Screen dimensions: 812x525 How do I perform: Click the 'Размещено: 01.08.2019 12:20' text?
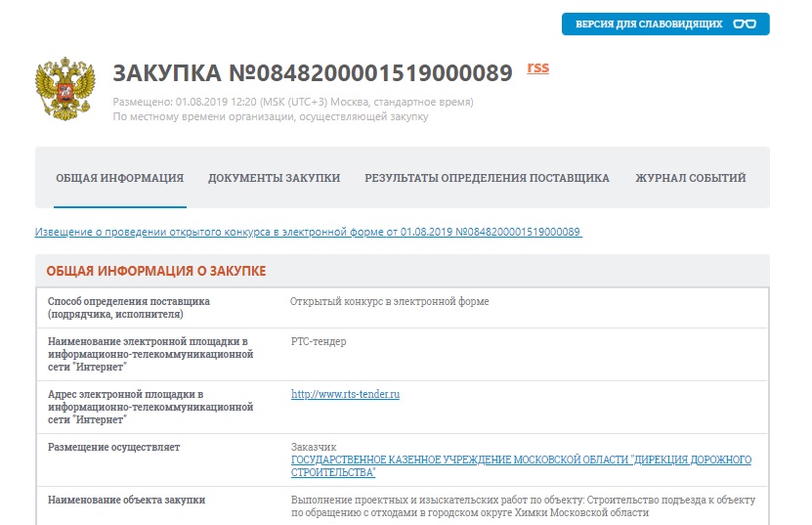click(x=293, y=102)
